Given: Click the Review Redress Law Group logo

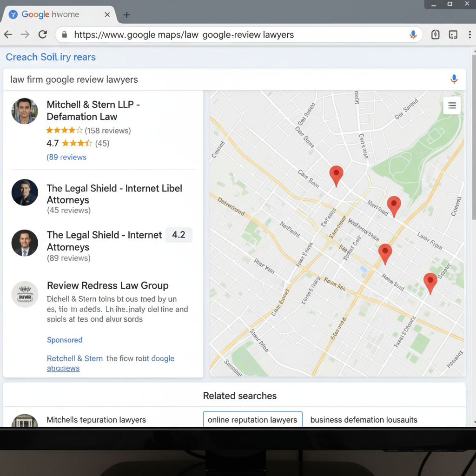Looking at the screenshot, I should (x=25, y=294).
